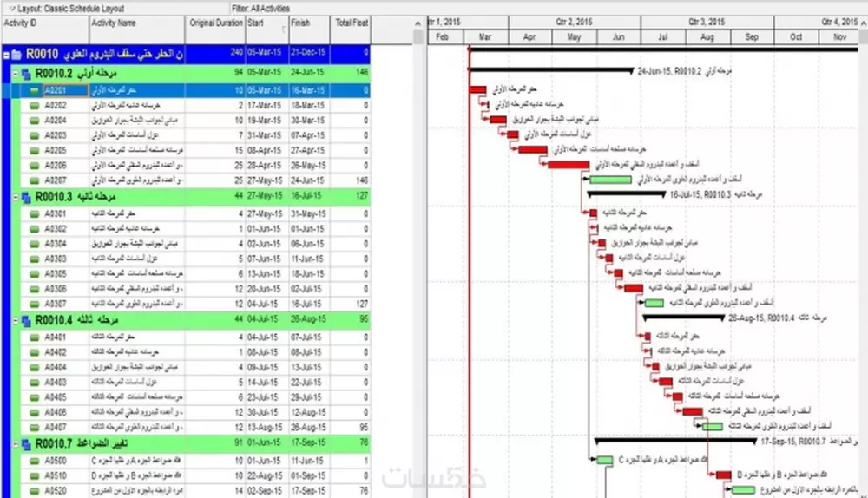This screenshot has width=868, height=498.
Task: Click the green Gantt bar for A0307
Action: pos(654,303)
